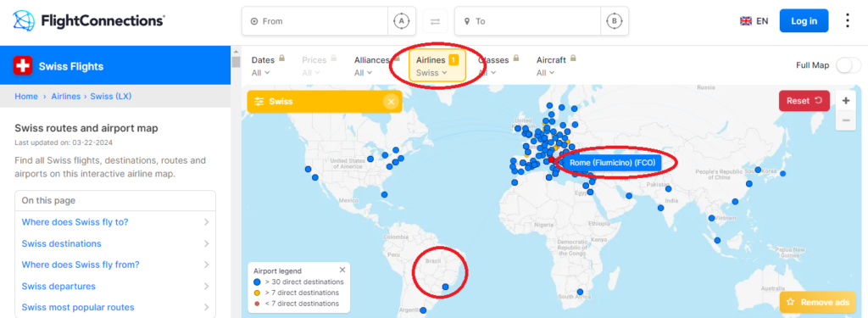The image size is (868, 318).
Task: Zoom in the map with plus button
Action: pos(846,101)
